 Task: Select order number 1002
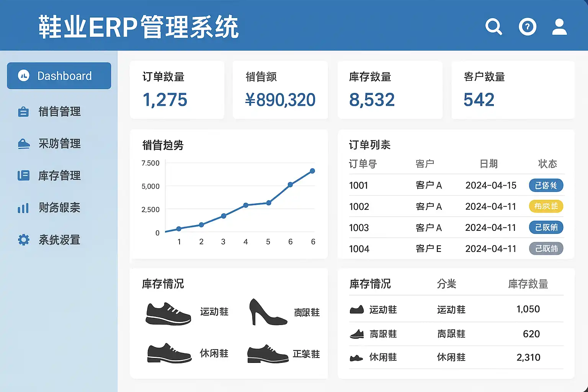359,207
